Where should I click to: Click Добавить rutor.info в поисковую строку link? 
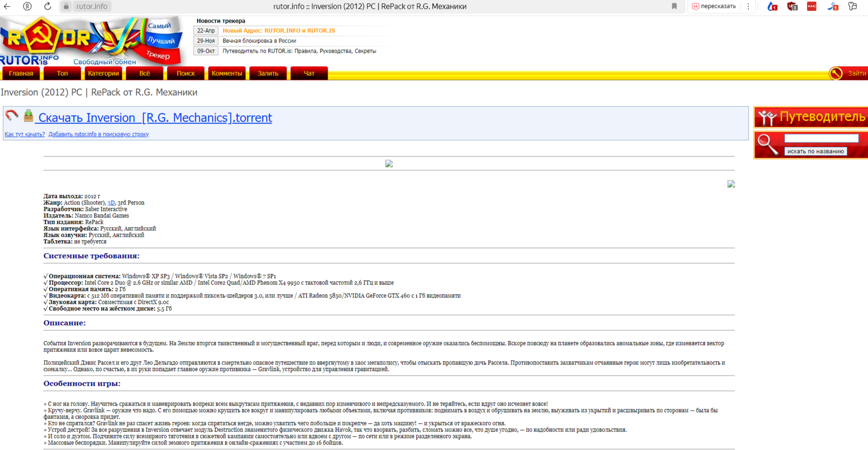(x=98, y=134)
